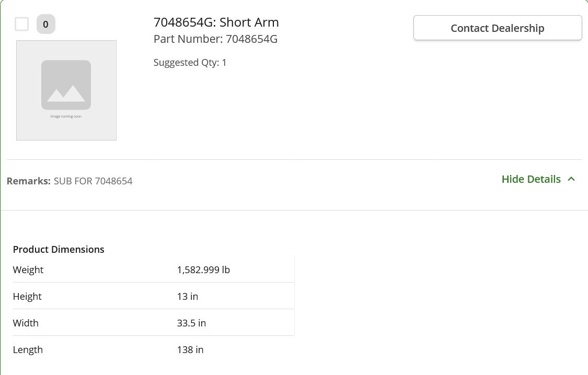Click the gray mountain picture placeholder icon
The image size is (588, 375).
pos(66,85)
